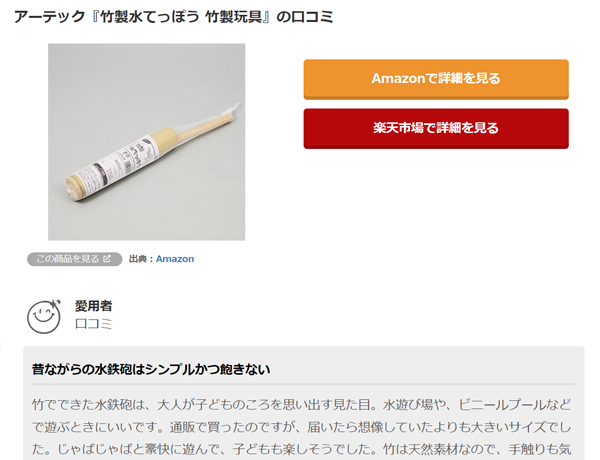This screenshot has height=460, width=600.
Task: Open the Amazon source link
Action: point(175,259)
